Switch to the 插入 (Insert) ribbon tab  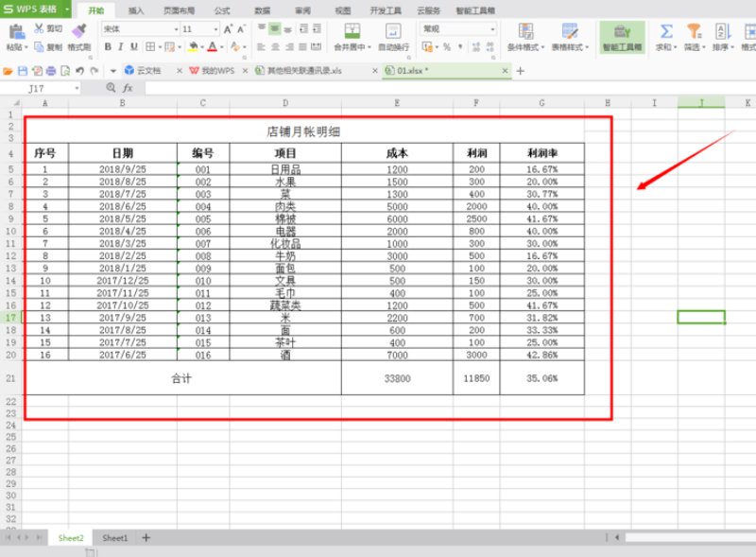pyautogui.click(x=136, y=9)
